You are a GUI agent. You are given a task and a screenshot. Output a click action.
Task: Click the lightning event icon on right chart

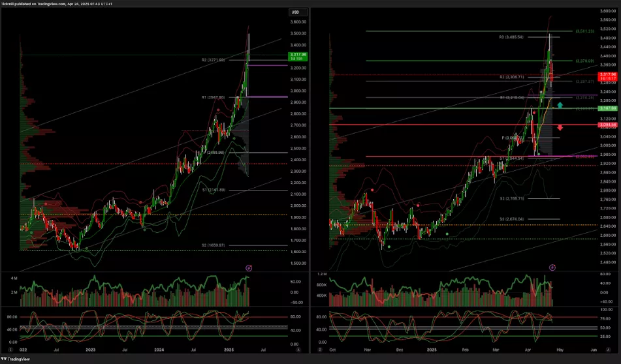click(x=552, y=267)
